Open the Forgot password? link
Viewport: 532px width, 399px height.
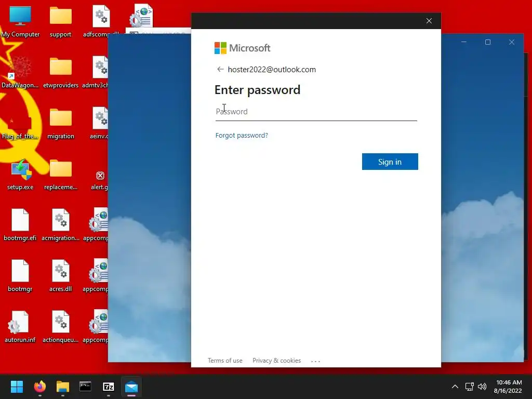click(x=242, y=136)
